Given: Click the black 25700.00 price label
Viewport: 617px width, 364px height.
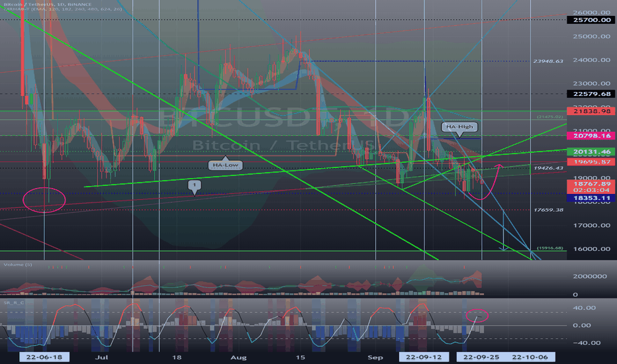Looking at the screenshot, I should (591, 20).
